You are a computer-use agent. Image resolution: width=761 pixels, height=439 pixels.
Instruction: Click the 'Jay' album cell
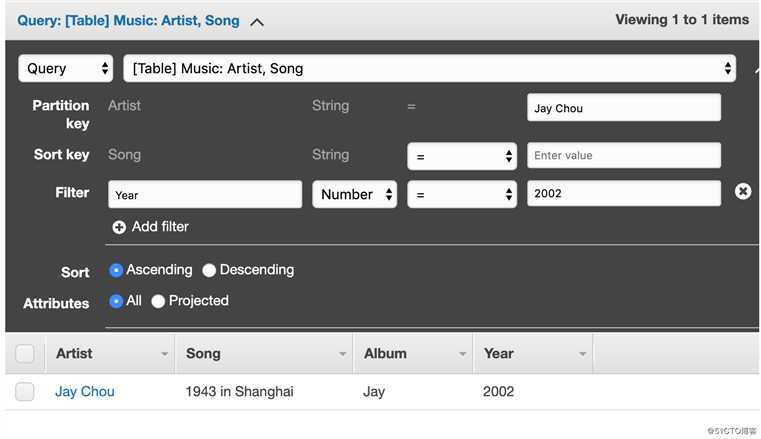(x=374, y=391)
